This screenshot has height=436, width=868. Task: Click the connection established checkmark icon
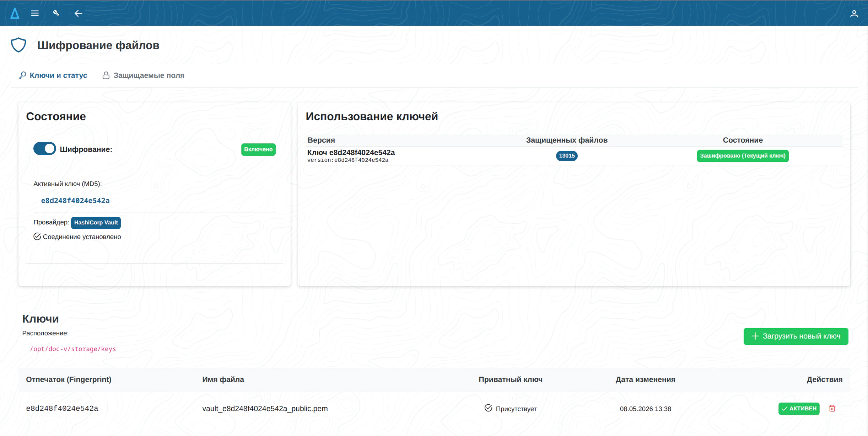pyautogui.click(x=37, y=236)
